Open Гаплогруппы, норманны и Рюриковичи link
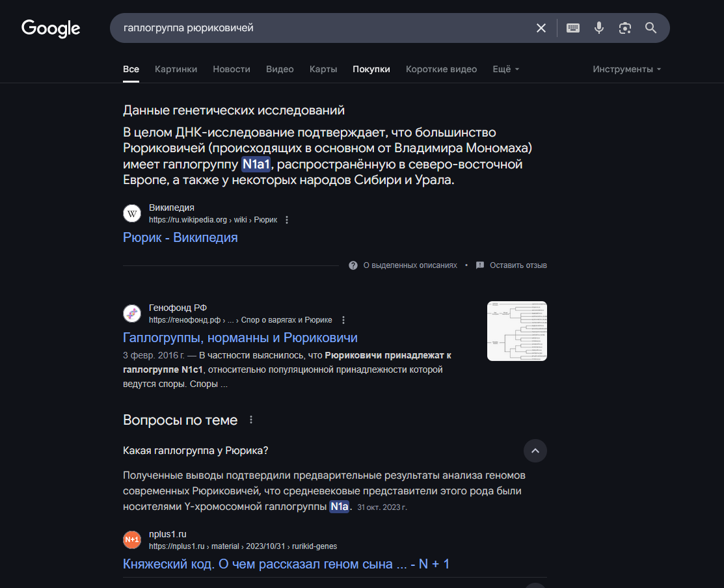 point(240,338)
